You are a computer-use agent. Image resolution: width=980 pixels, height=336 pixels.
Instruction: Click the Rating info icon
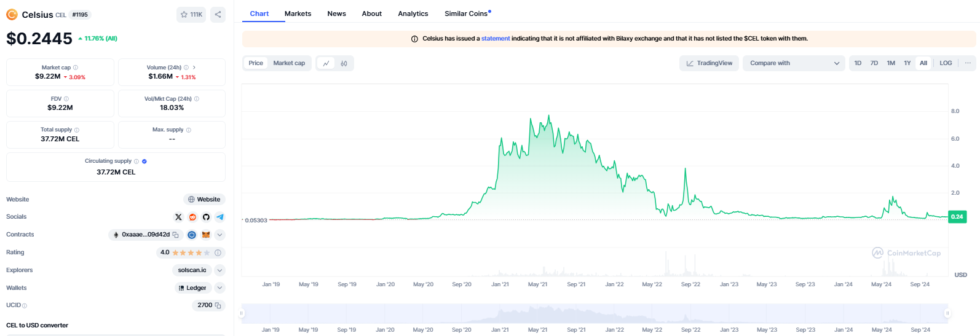[218, 252]
